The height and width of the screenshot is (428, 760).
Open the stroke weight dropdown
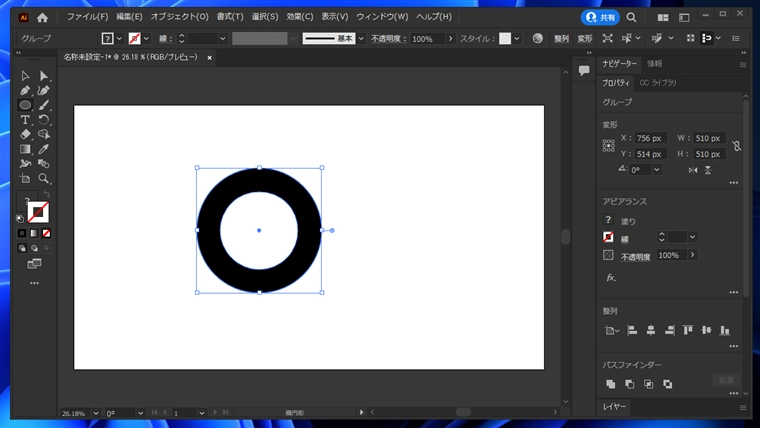pos(222,38)
